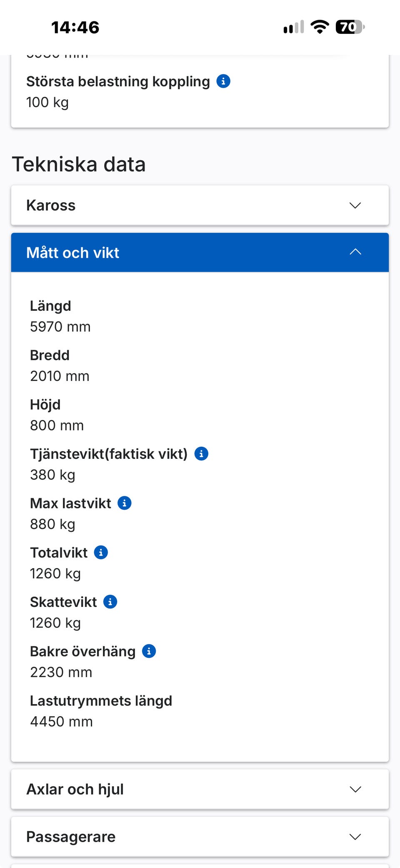Select the Mått och vikt header
Screen dimensions: 400x868
[200, 252]
